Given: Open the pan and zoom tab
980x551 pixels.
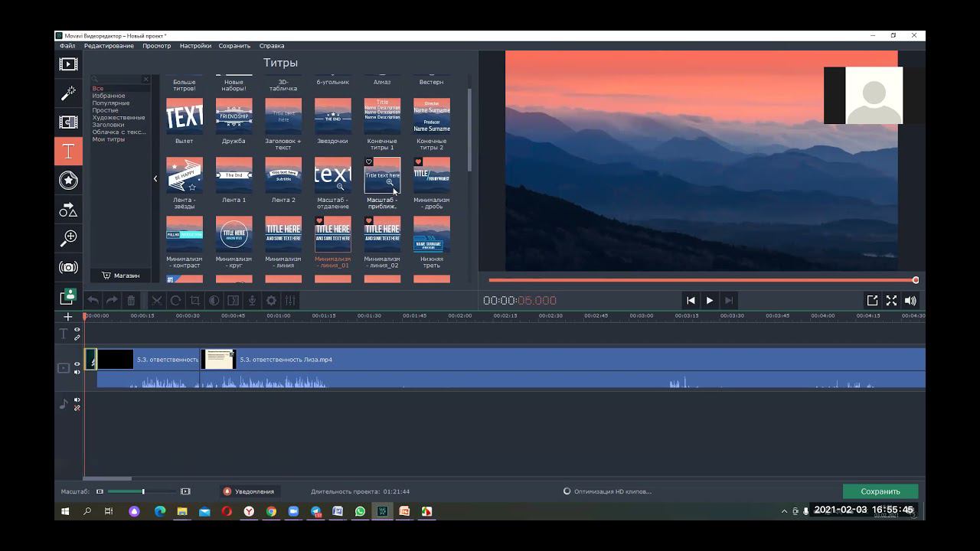Looking at the screenshot, I should click(68, 238).
